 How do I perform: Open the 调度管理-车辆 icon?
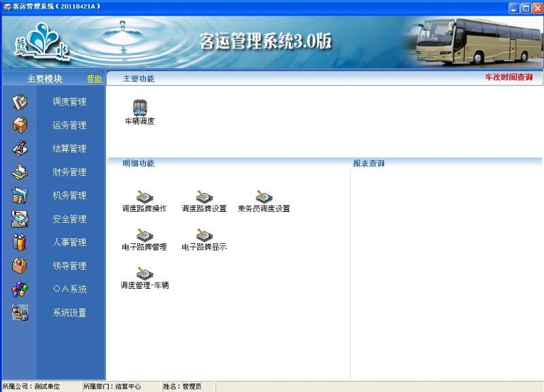145,274
